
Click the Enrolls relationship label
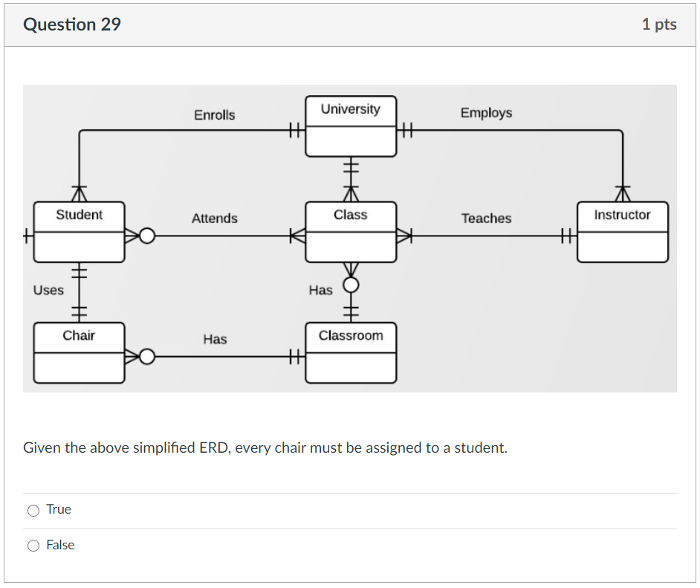point(214,114)
